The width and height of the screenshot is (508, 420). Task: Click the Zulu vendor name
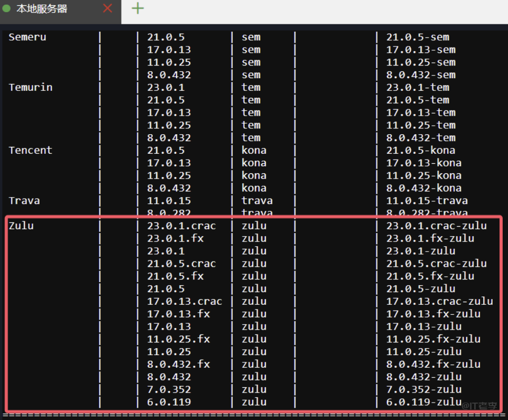point(21,226)
